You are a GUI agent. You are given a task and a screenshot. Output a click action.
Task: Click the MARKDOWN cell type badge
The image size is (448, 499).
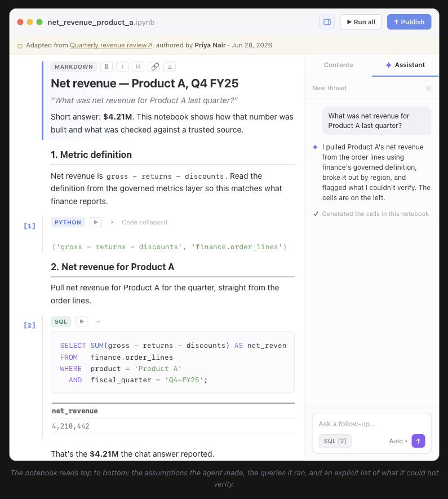(74, 67)
